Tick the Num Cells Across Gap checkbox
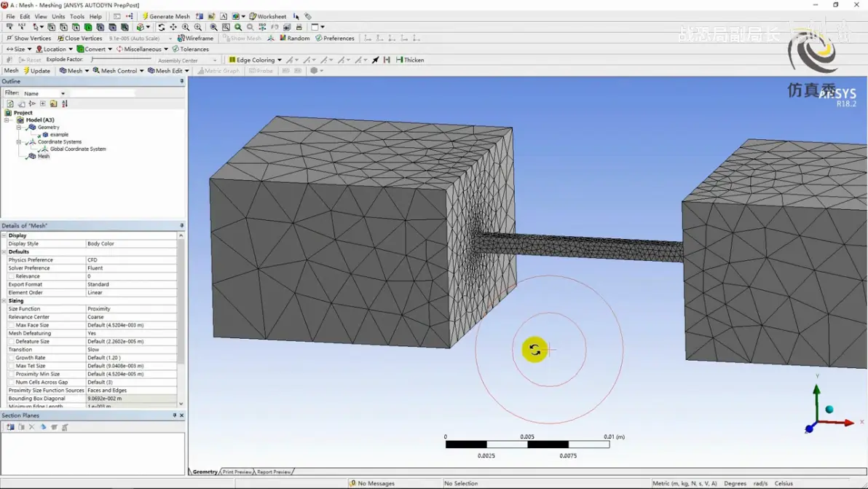Image resolution: width=868 pixels, height=489 pixels. (x=11, y=382)
